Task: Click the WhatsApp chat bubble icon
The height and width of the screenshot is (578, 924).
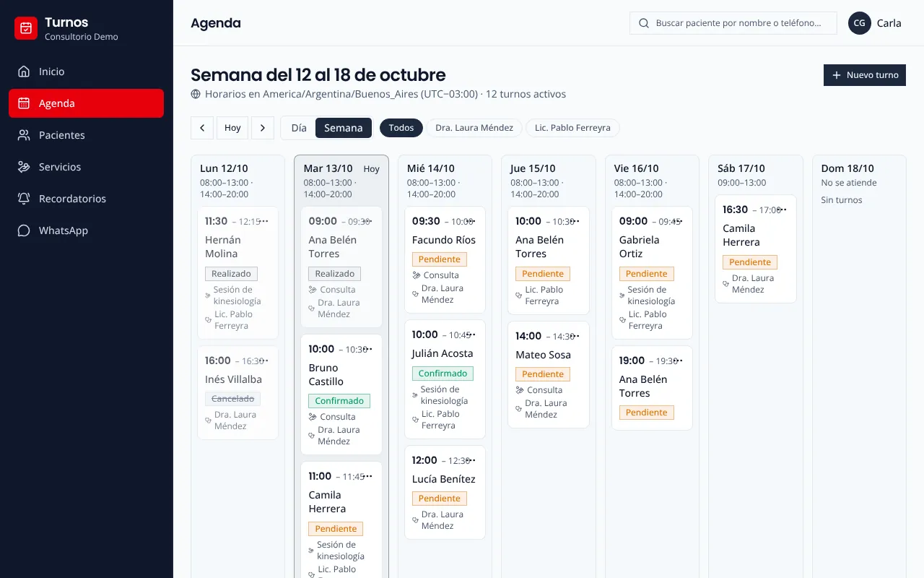Action: click(x=24, y=230)
